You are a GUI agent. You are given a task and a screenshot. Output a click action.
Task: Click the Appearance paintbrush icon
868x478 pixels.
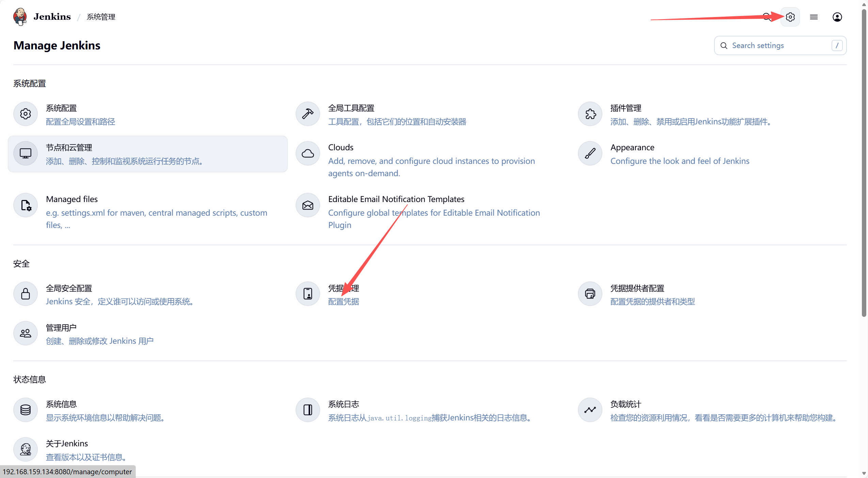click(590, 153)
